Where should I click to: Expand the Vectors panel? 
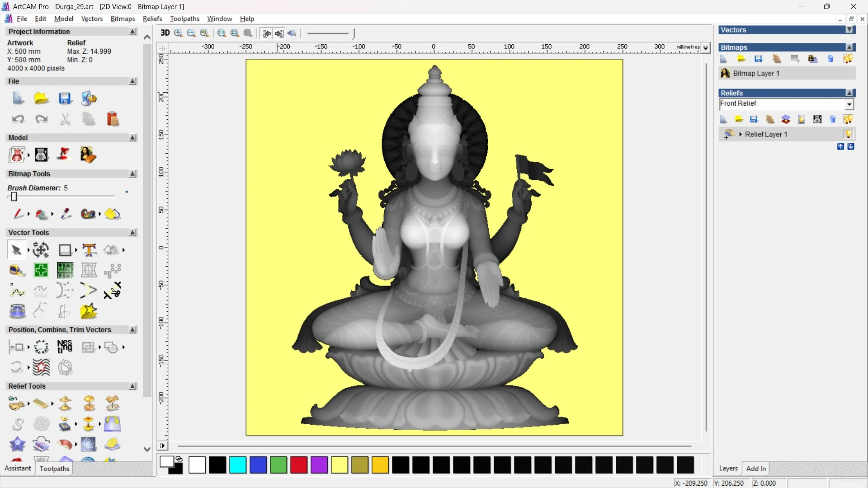(x=849, y=30)
